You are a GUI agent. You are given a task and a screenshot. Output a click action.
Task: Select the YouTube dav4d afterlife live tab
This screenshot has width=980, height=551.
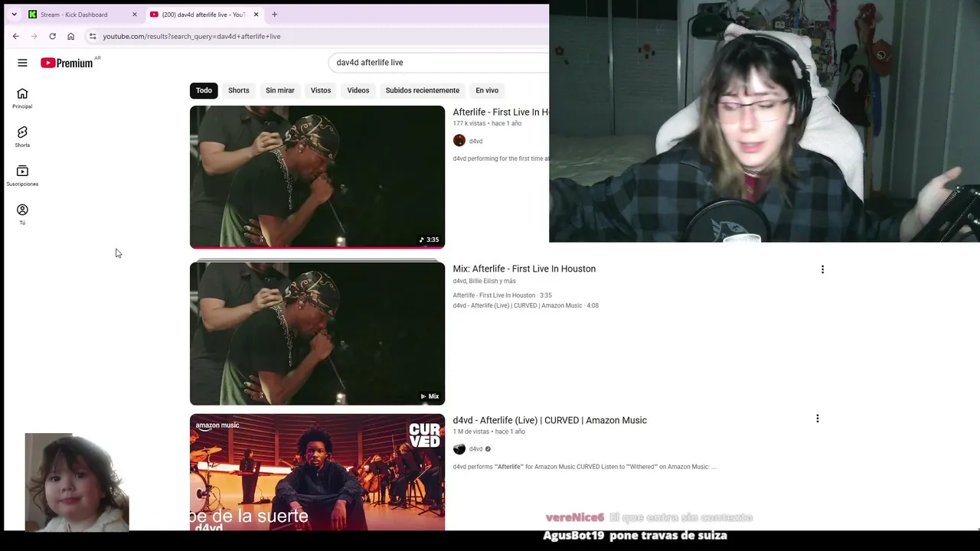204,15
